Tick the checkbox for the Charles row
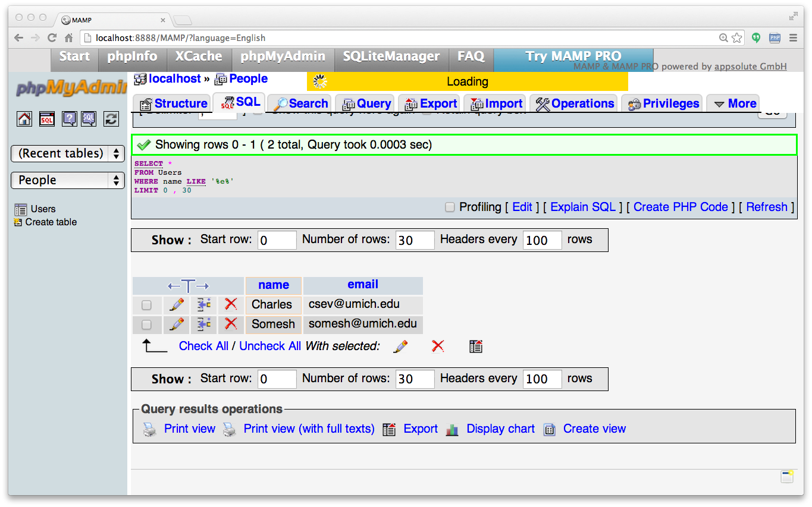 [x=146, y=306]
